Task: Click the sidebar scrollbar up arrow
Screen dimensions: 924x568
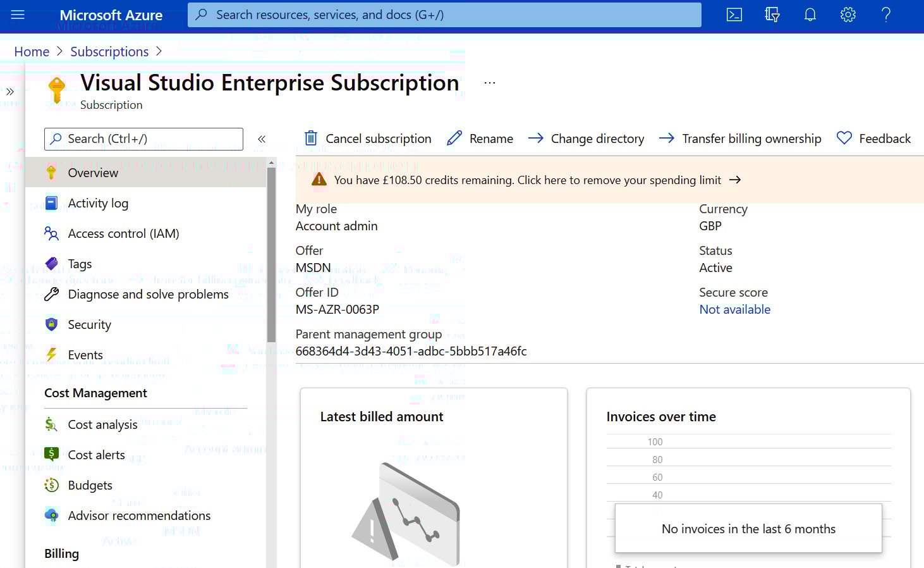Action: click(271, 163)
